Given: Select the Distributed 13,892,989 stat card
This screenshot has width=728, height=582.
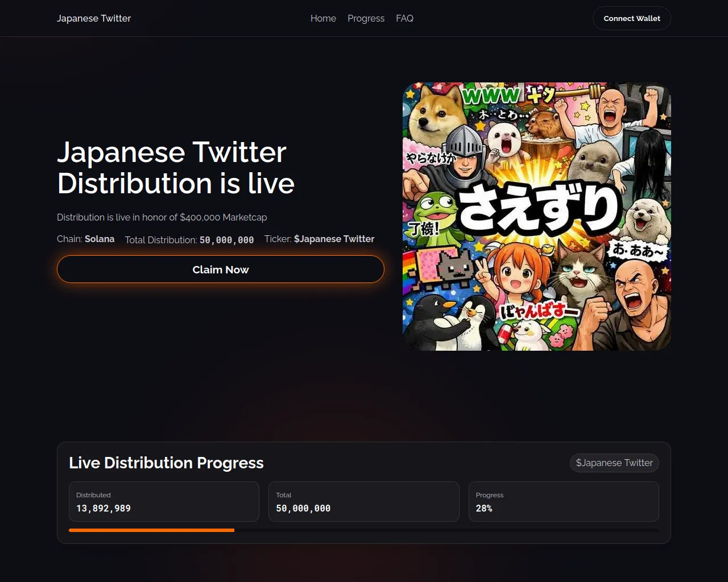Looking at the screenshot, I should [164, 501].
